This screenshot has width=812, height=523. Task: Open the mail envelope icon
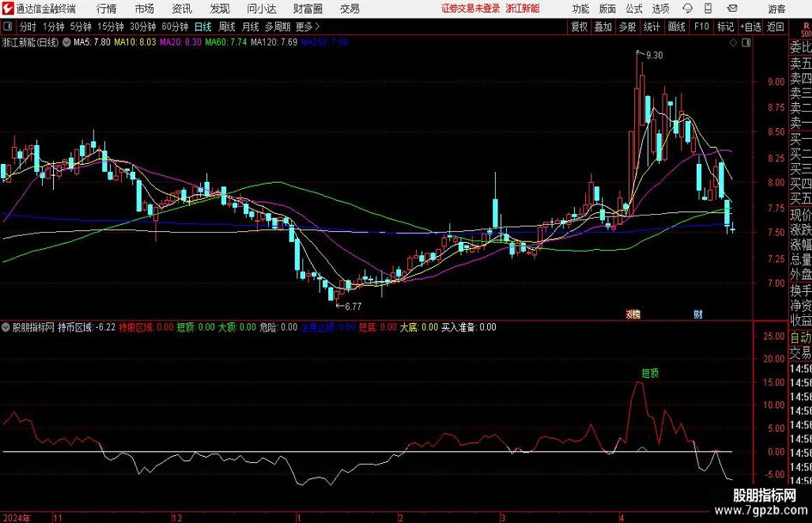(x=732, y=9)
